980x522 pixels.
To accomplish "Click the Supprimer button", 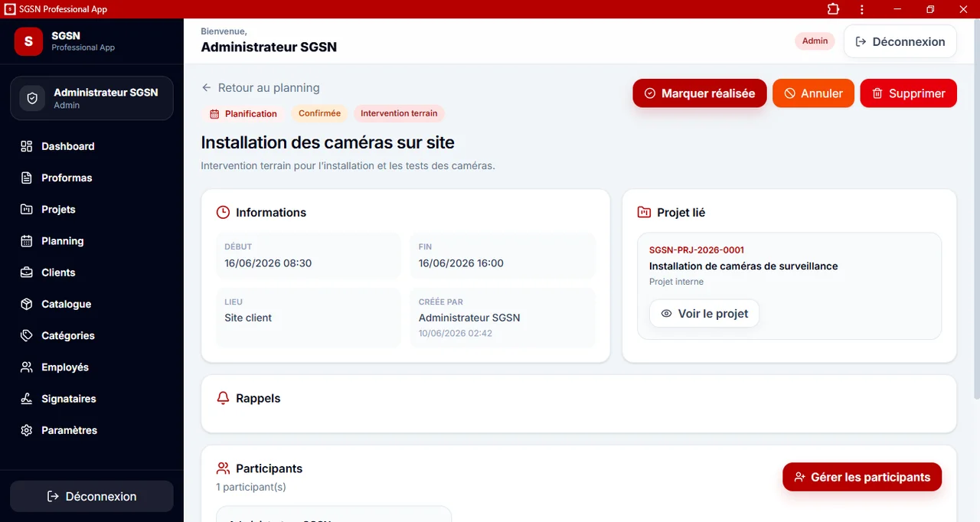I will click(x=909, y=93).
